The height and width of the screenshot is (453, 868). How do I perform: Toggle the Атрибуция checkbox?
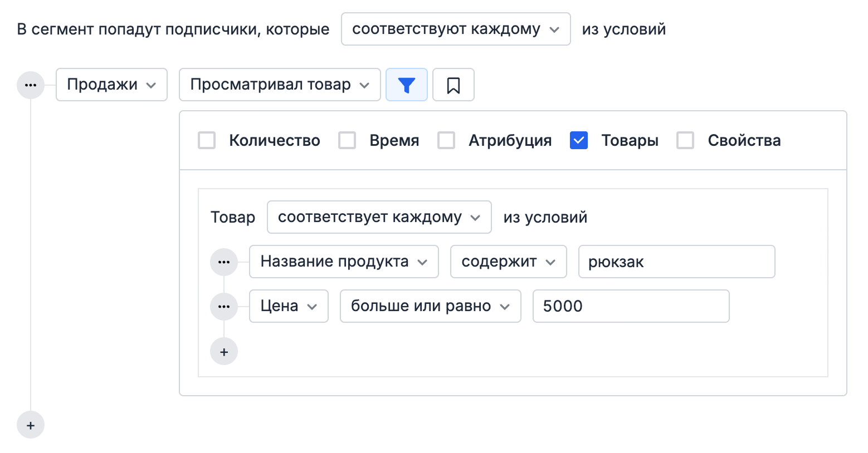(446, 140)
